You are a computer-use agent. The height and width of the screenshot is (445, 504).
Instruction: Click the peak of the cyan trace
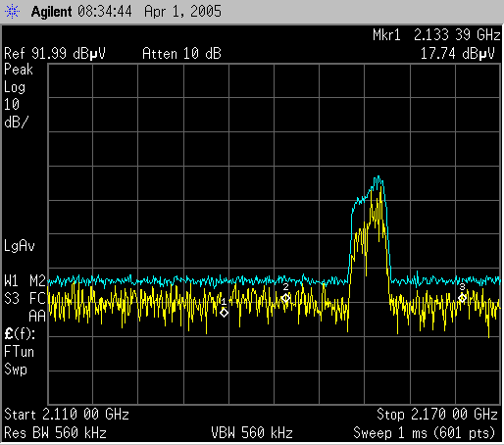coord(378,177)
